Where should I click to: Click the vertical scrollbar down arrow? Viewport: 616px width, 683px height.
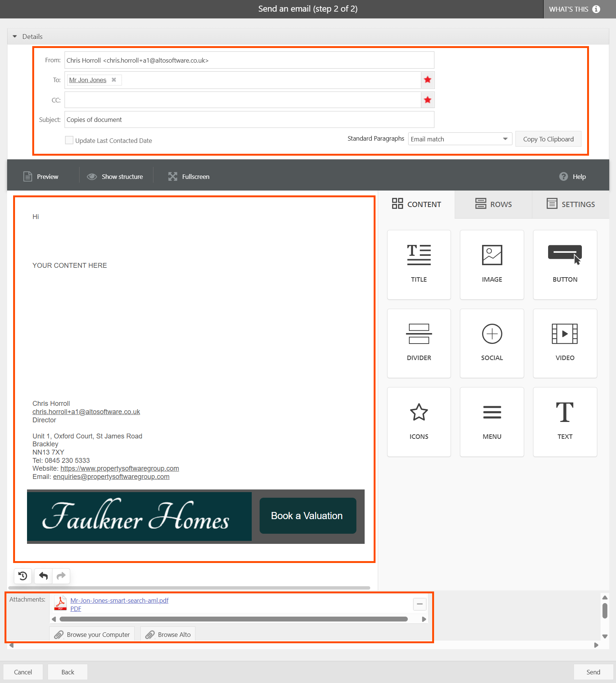tap(605, 636)
